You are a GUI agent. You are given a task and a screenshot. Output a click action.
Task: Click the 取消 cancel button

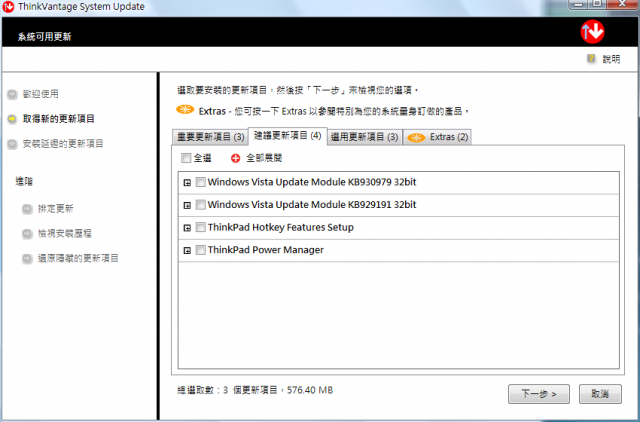[600, 394]
